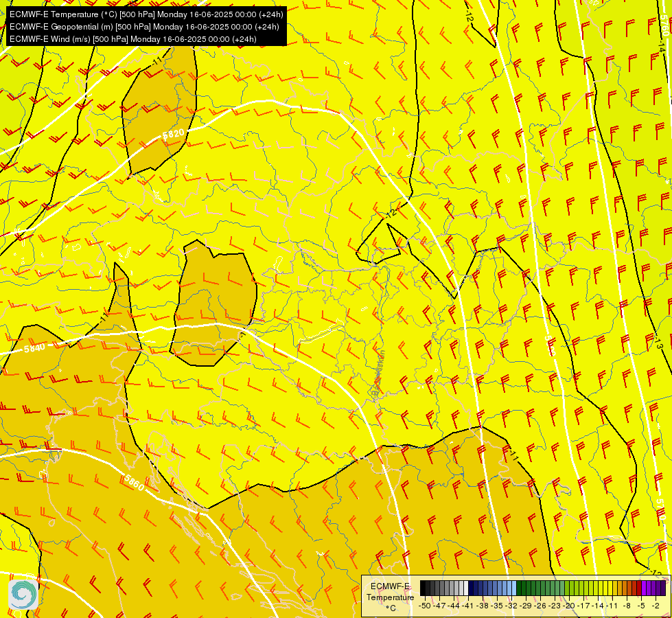Click the -20 legend tick label
This screenshot has width=672, height=618.
pyautogui.click(x=569, y=606)
